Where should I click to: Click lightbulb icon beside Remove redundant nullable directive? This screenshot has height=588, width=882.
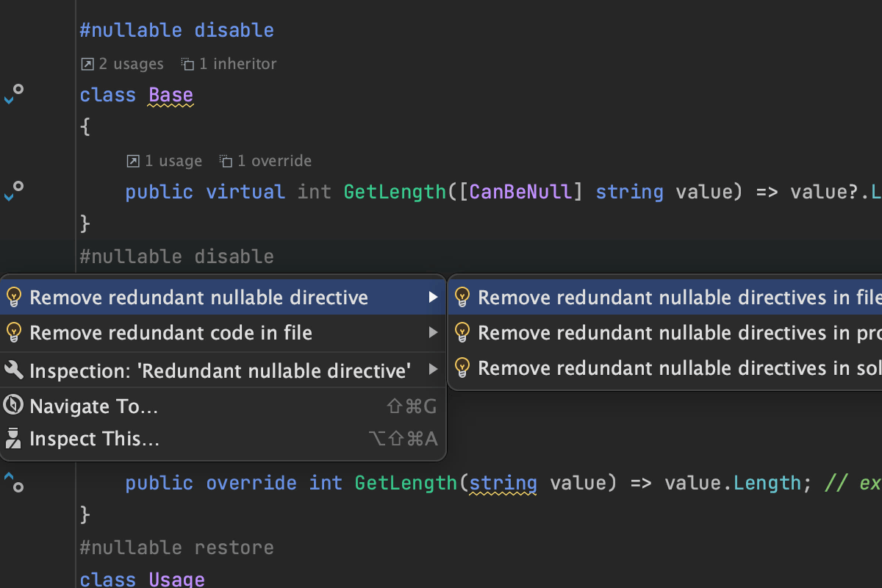[x=13, y=297]
